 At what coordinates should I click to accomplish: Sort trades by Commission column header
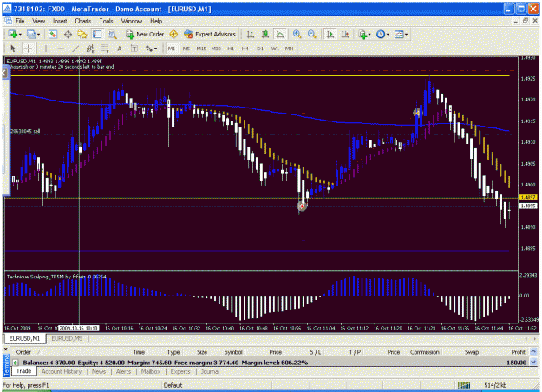pos(424,352)
